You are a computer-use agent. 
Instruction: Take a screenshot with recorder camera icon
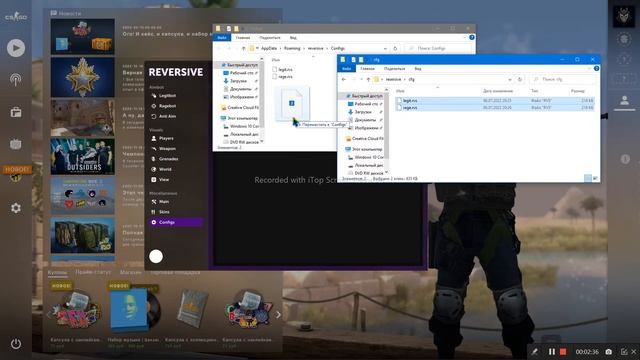click(x=609, y=351)
